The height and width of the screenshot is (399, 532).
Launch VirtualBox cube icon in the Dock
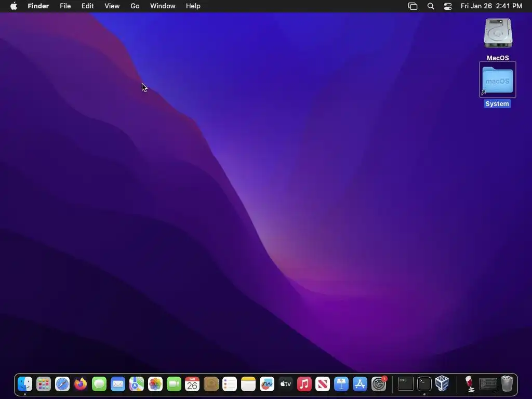(x=443, y=384)
